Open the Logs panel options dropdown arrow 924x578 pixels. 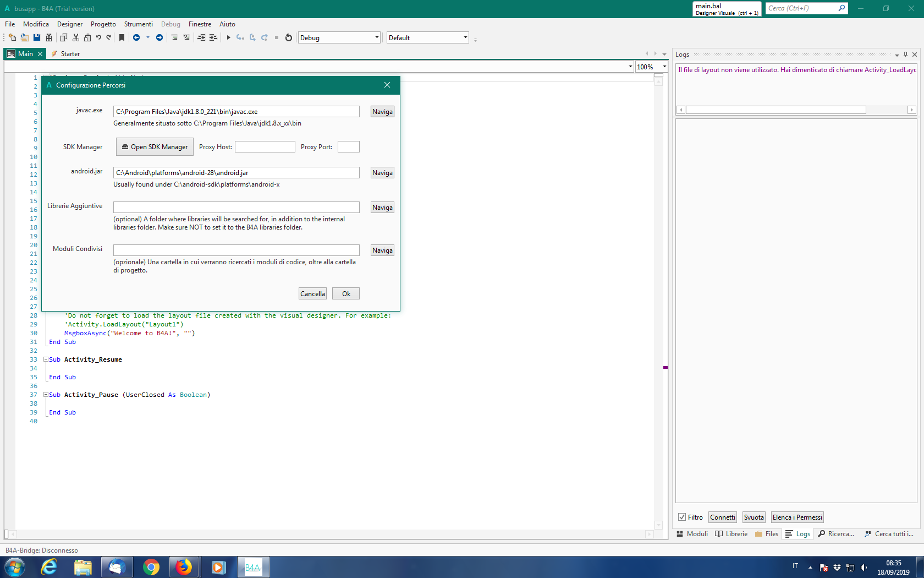click(x=897, y=55)
